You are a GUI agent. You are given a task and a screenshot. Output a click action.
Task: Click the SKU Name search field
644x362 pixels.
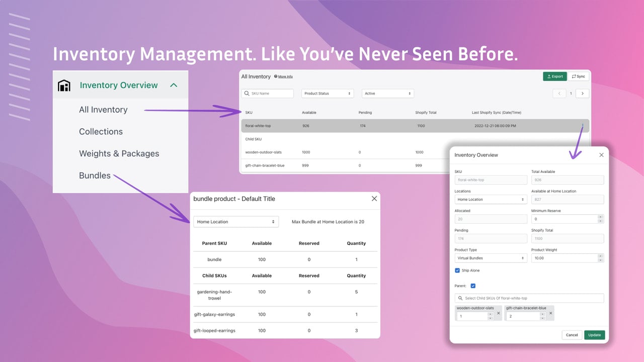[x=268, y=94]
